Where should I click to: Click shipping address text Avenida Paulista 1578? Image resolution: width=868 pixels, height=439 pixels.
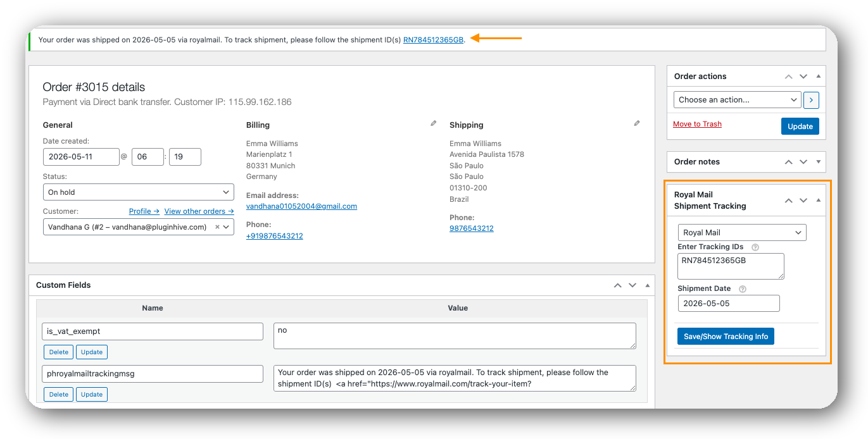click(x=487, y=154)
